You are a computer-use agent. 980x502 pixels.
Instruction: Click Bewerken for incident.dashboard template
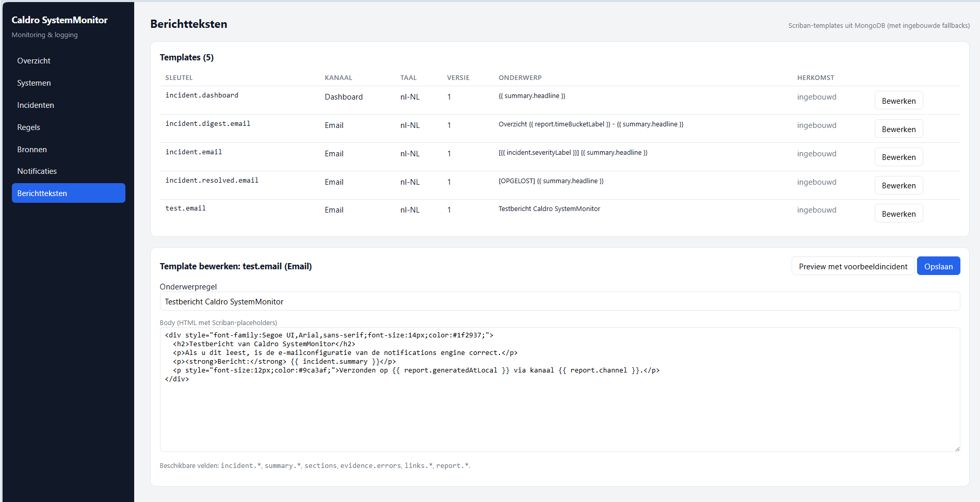pos(898,101)
